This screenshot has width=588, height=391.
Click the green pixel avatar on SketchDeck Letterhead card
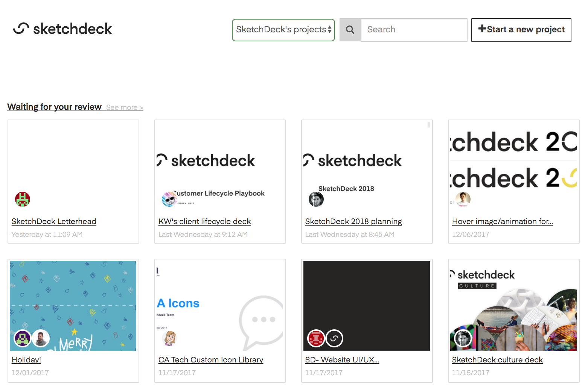click(x=22, y=199)
